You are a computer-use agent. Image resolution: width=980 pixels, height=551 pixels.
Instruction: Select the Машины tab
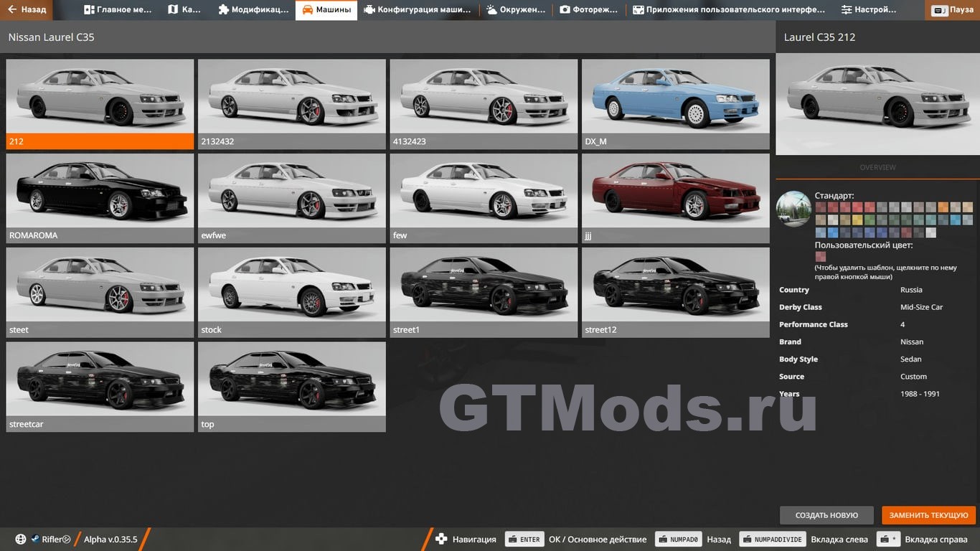click(x=326, y=10)
